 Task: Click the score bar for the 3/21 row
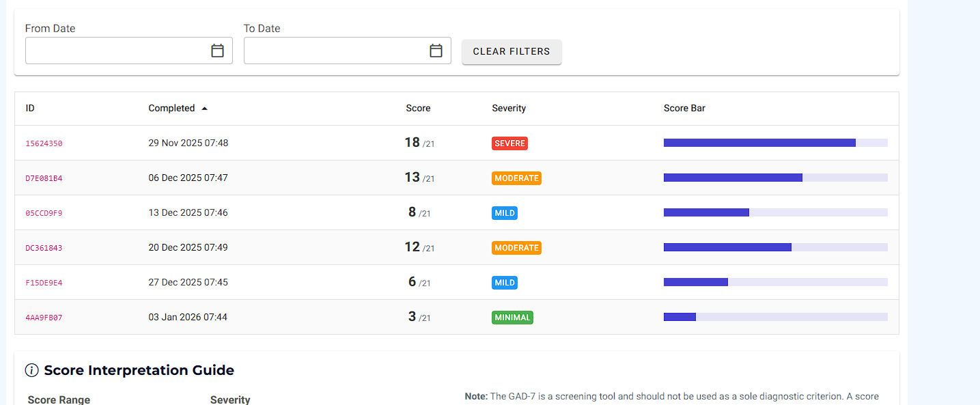[775, 317]
